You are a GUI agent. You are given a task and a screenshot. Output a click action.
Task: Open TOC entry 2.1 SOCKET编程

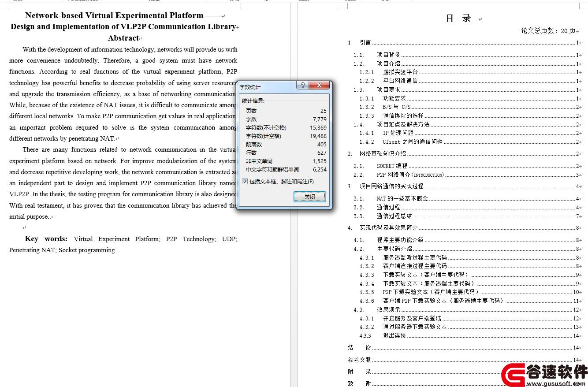point(466,166)
